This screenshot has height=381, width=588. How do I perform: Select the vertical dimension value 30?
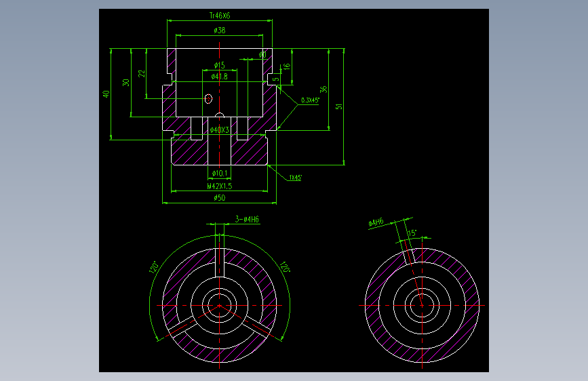pos(126,83)
